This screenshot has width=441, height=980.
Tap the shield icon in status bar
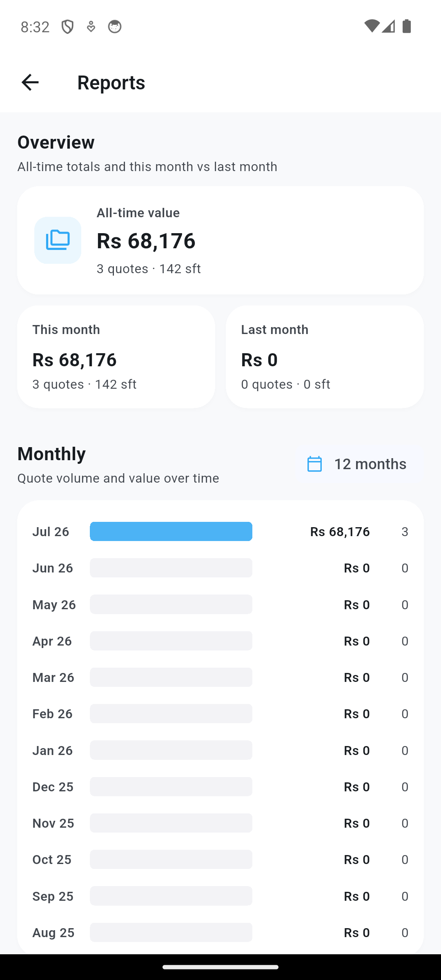[x=67, y=27]
